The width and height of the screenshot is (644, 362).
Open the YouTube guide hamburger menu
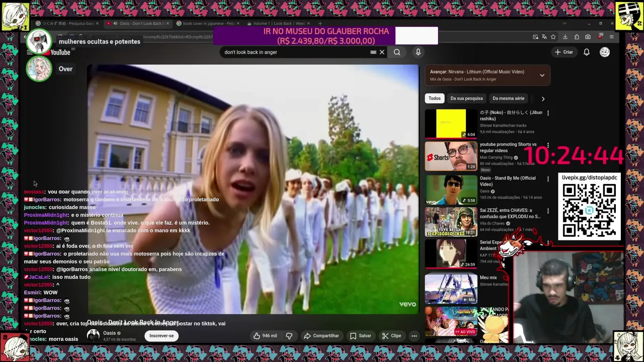tap(30, 52)
